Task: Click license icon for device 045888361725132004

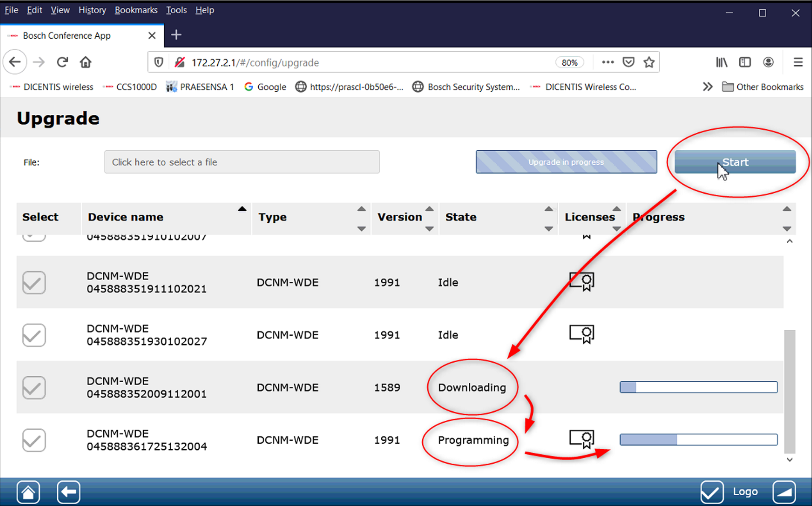Action: coord(581,439)
